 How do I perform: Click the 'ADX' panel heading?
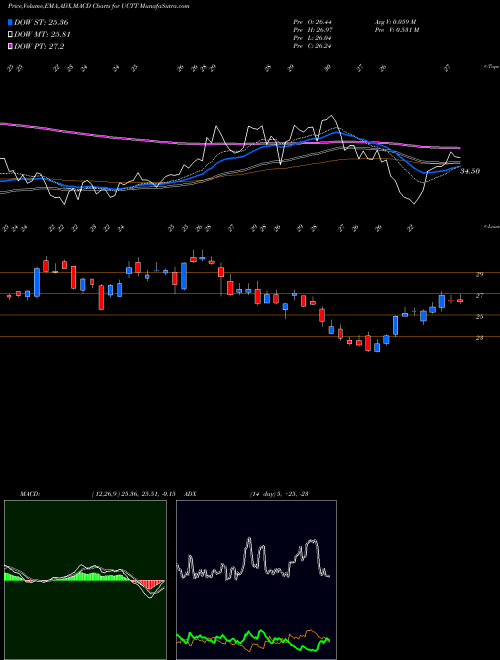(190, 494)
